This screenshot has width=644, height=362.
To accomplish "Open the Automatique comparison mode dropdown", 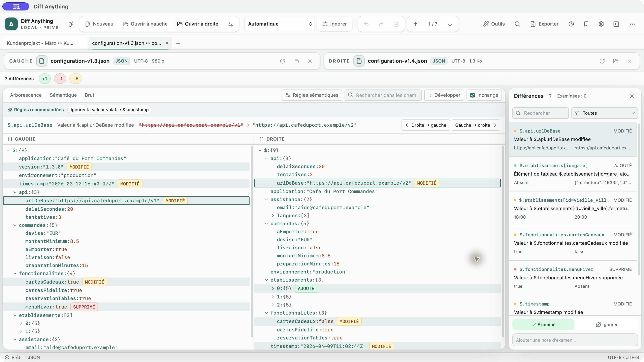I will [x=280, y=24].
